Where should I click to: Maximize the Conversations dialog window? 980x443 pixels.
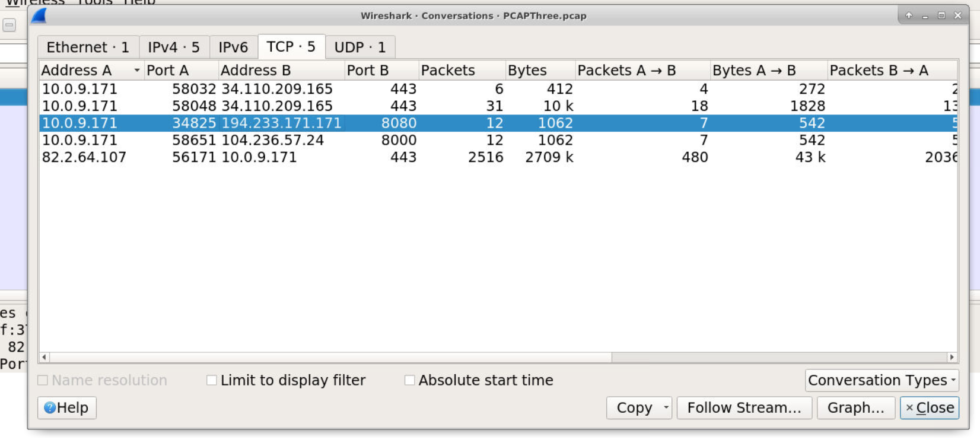click(x=941, y=16)
